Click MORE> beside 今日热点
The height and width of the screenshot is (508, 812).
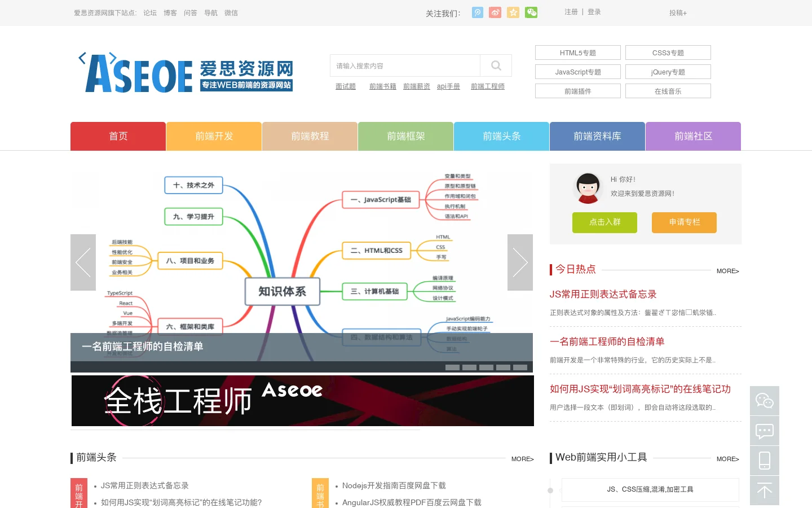[x=728, y=271]
